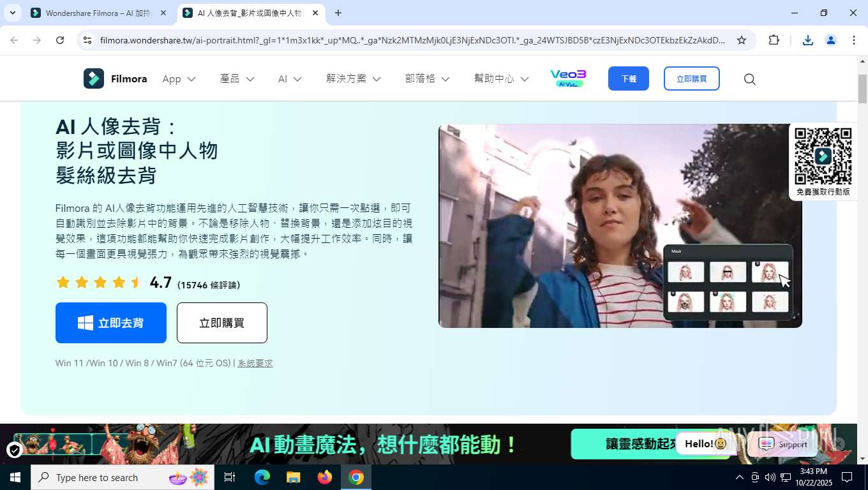Viewport: 868px width, 490px height.
Task: Open the Chrome downloads icon
Action: click(808, 40)
